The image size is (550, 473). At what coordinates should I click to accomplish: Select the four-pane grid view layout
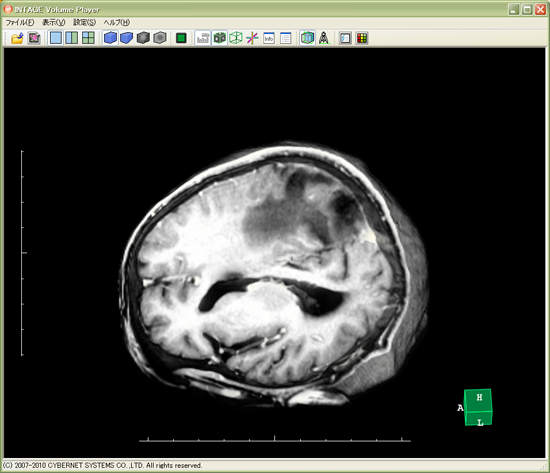[x=88, y=38]
